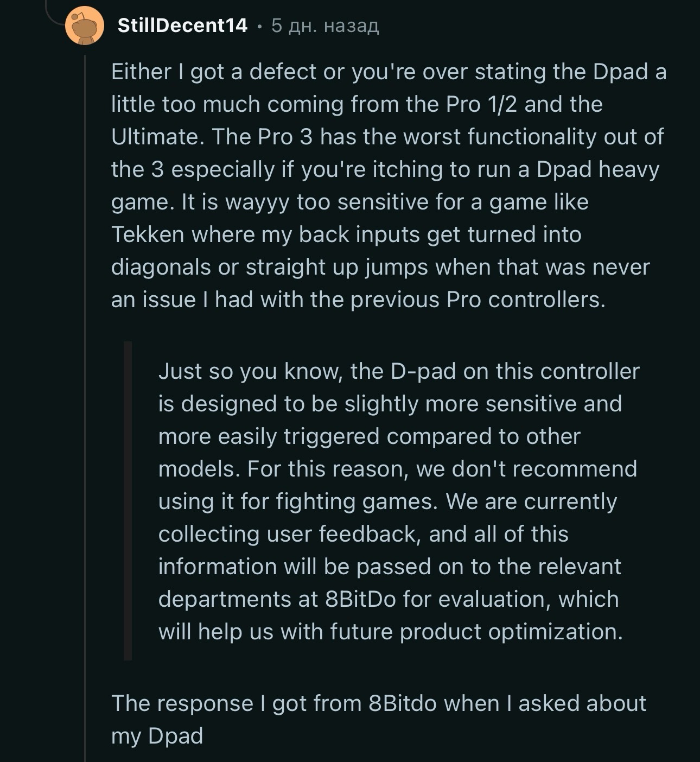This screenshot has height=762, width=700.
Task: Tap the word 'Tekken' in the comment
Action: [148, 234]
